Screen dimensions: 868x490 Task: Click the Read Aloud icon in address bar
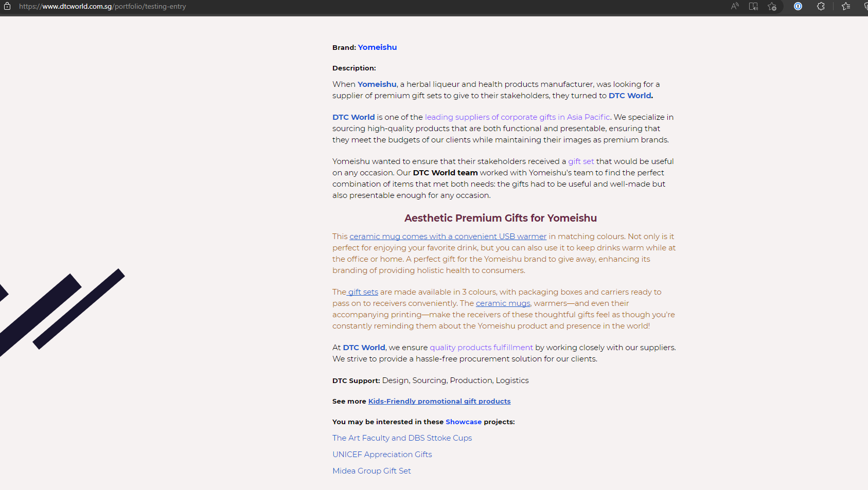pyautogui.click(x=735, y=6)
